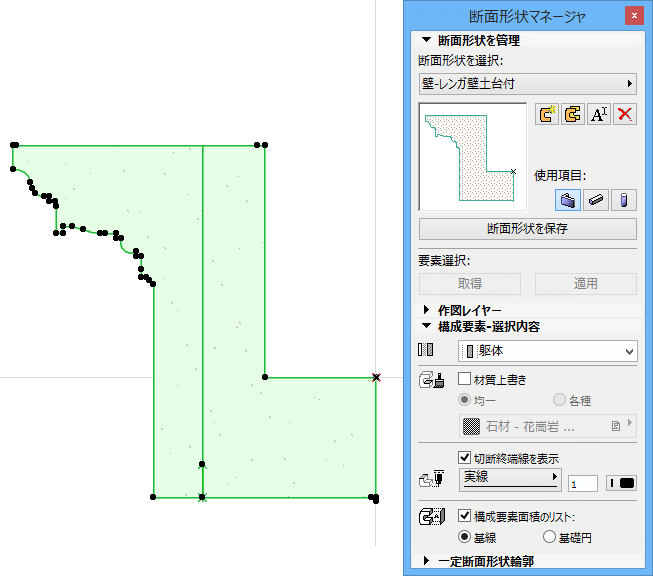Click the 取得 button
Viewport: 653px width, 576px height.
pyautogui.click(x=470, y=284)
